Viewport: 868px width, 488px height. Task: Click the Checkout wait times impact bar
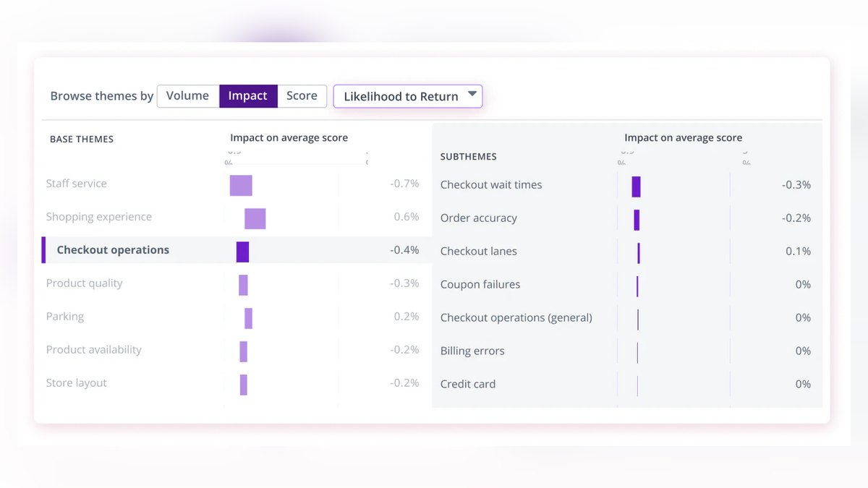(x=636, y=187)
